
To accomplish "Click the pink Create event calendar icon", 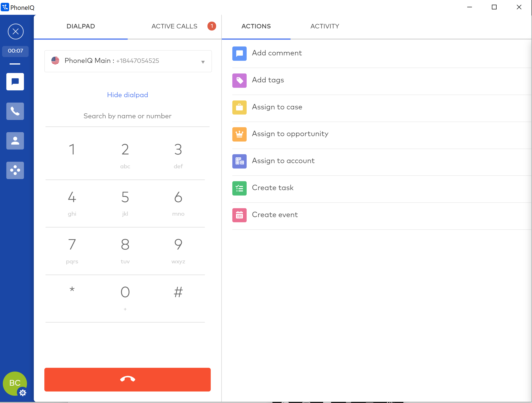I will (x=239, y=215).
